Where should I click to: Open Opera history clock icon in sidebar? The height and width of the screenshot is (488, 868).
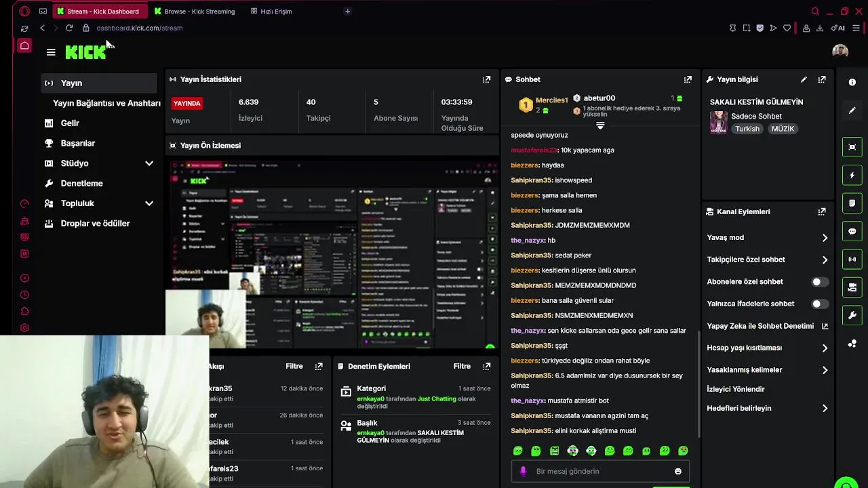pos(24,295)
